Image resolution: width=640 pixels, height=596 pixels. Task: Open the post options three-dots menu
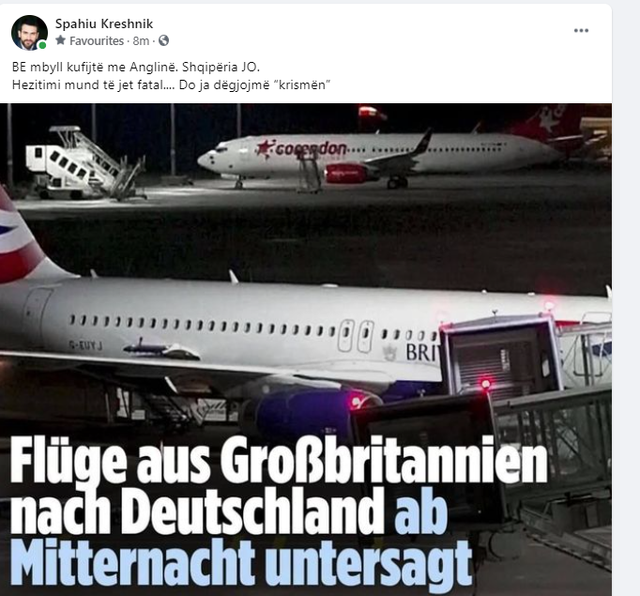tap(581, 31)
